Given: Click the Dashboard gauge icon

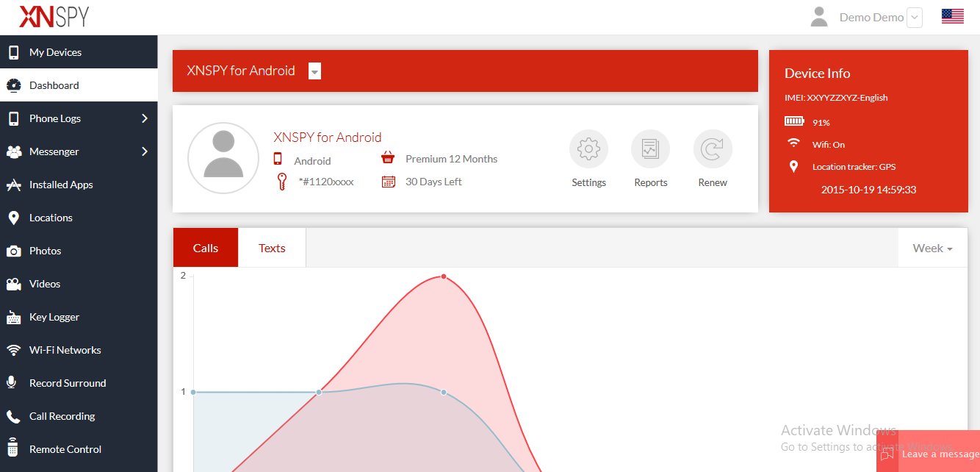Looking at the screenshot, I should [13, 85].
